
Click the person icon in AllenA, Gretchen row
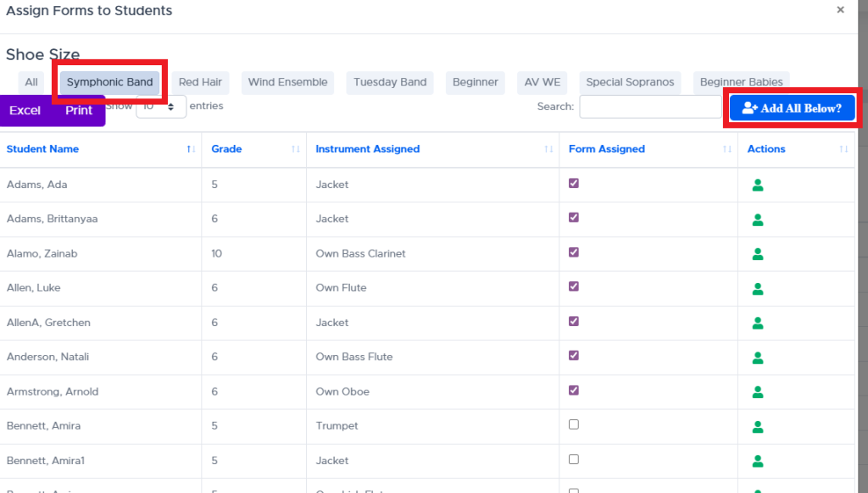(x=758, y=323)
